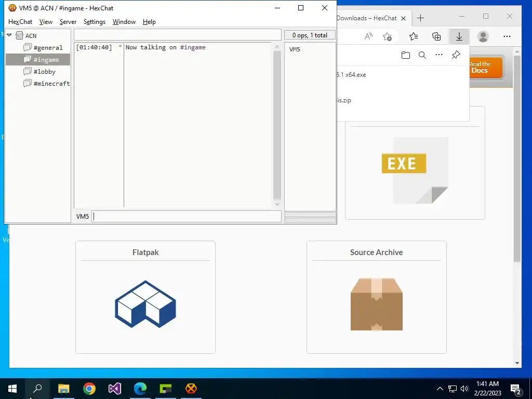Pin the downloads panel
The image size is (532, 399).
pyautogui.click(x=456, y=55)
